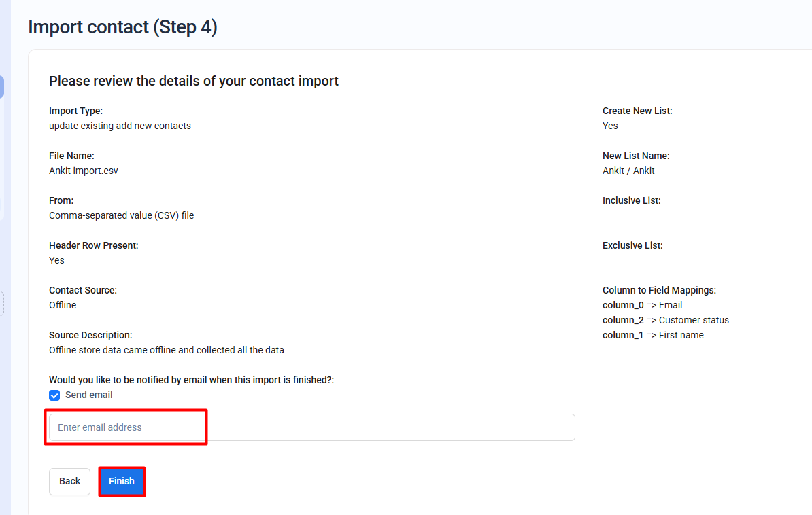Click the 'Import contact (Step 4)' page title
This screenshot has height=515, width=812.
tap(122, 27)
